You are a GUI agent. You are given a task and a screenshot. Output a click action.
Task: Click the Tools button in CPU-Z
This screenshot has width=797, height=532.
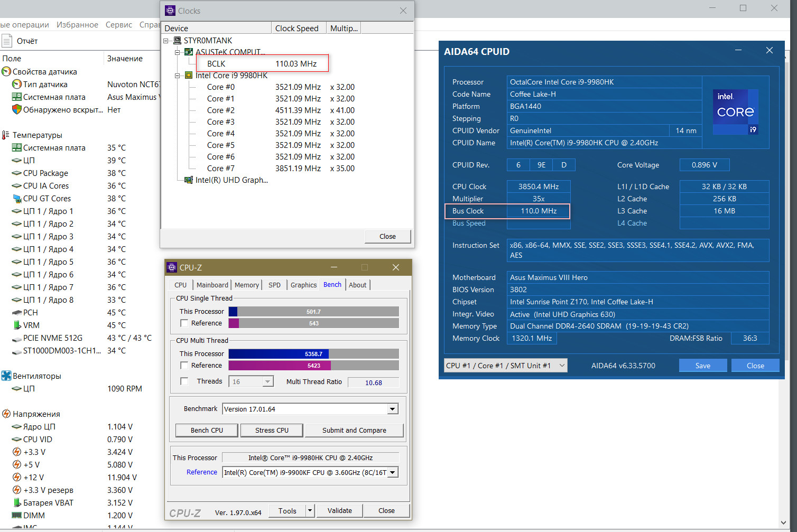288,511
